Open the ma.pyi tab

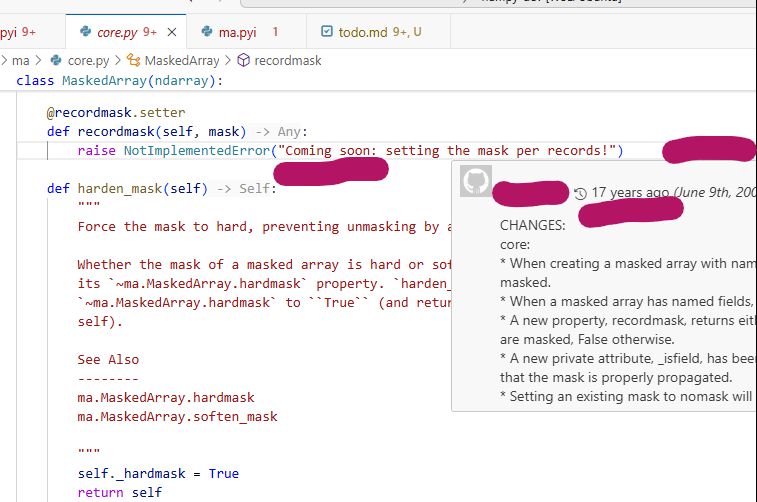click(246, 32)
